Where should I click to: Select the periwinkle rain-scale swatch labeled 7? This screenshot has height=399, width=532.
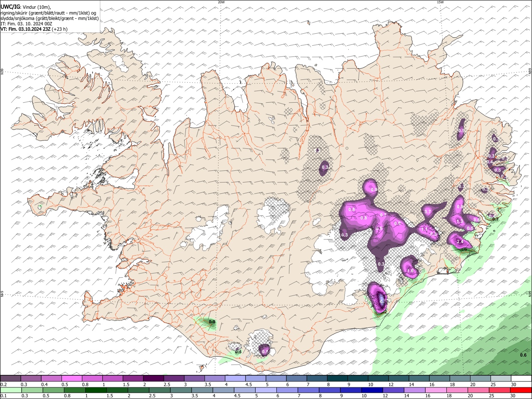(x=308, y=390)
